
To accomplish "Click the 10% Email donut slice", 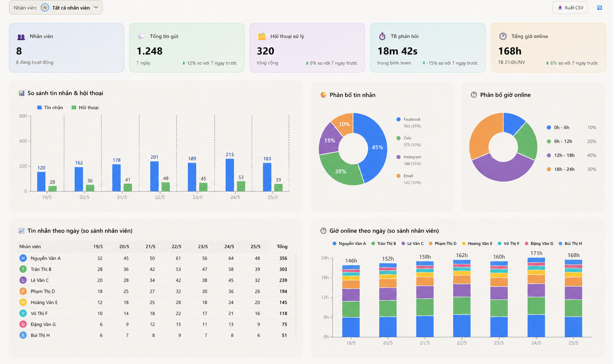I will click(x=344, y=124).
